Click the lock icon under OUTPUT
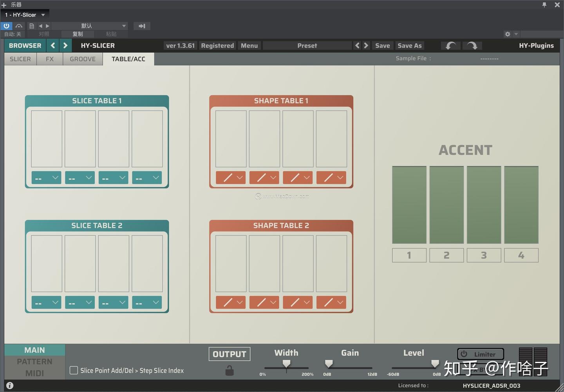This screenshot has width=564, height=392. click(x=229, y=370)
